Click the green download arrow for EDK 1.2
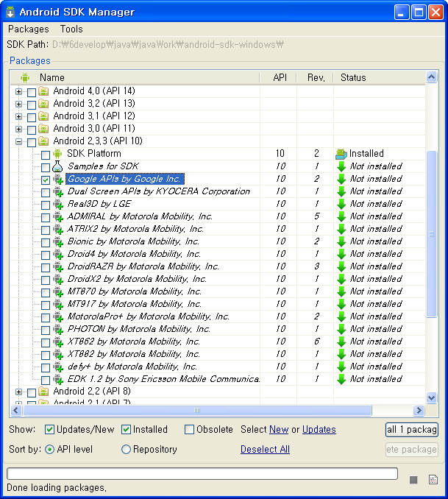The image size is (448, 499). (341, 379)
